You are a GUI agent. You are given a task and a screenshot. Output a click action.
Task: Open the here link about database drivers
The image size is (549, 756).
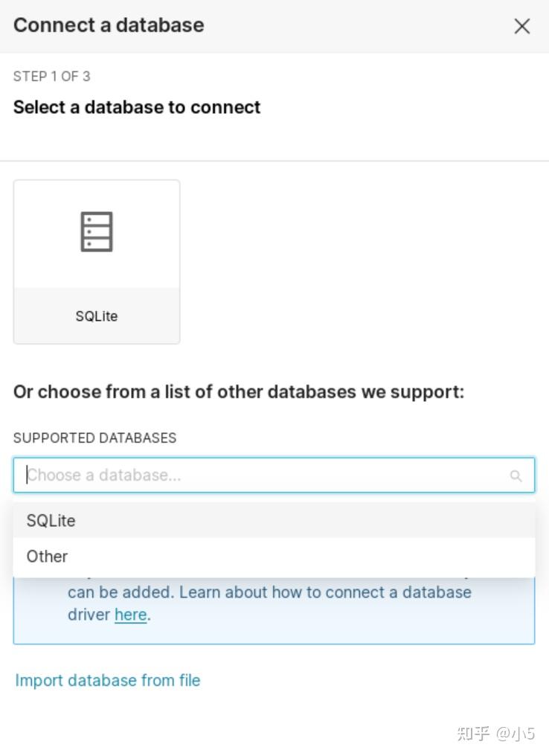coord(130,615)
